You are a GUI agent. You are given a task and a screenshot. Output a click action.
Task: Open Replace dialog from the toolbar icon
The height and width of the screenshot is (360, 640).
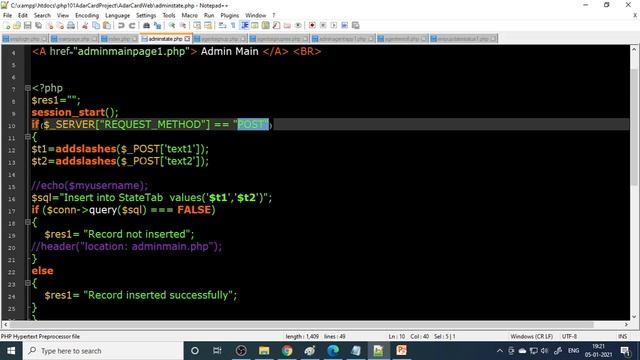pyautogui.click(x=157, y=25)
